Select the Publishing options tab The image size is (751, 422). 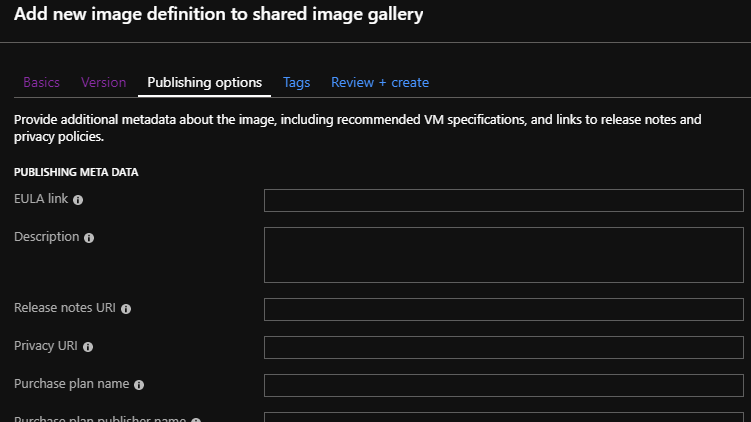point(204,82)
